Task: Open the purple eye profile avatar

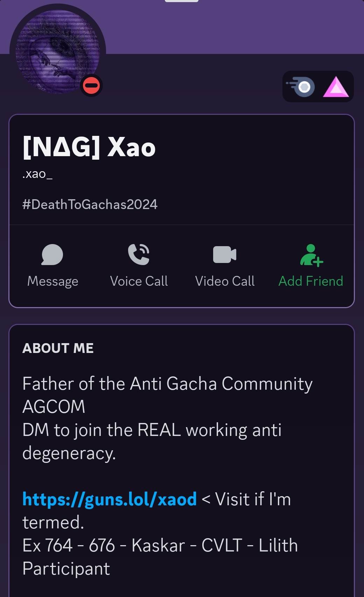Action: pos(58,52)
